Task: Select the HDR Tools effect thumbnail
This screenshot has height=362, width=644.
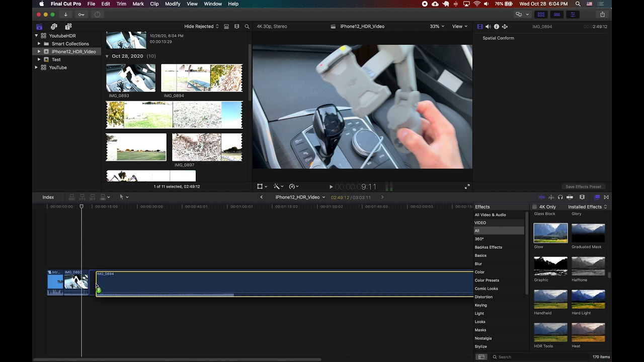Action: coord(550,332)
